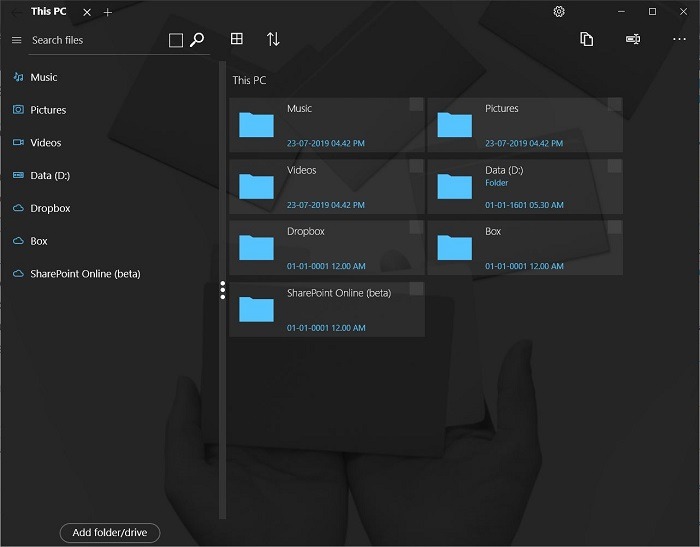This screenshot has width=700, height=547.
Task: Click the This PC heading above tiles
Action: coord(249,80)
